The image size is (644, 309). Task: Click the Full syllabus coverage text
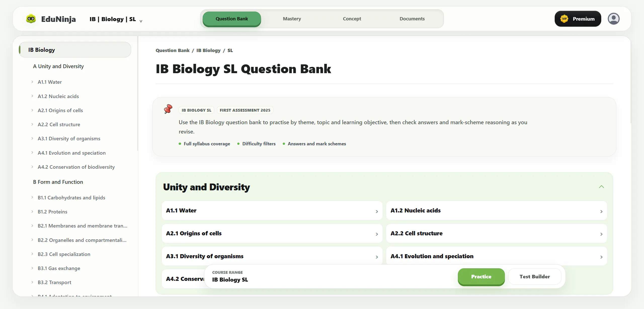click(x=207, y=144)
